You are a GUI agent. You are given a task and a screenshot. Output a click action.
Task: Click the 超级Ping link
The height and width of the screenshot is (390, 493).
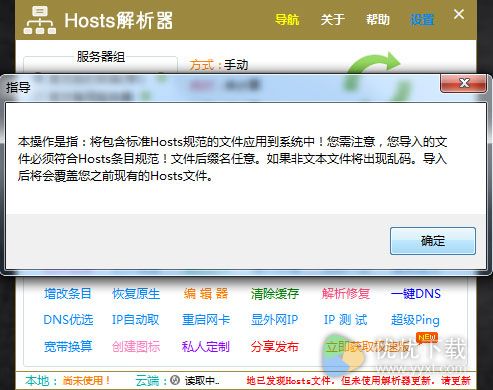(415, 320)
